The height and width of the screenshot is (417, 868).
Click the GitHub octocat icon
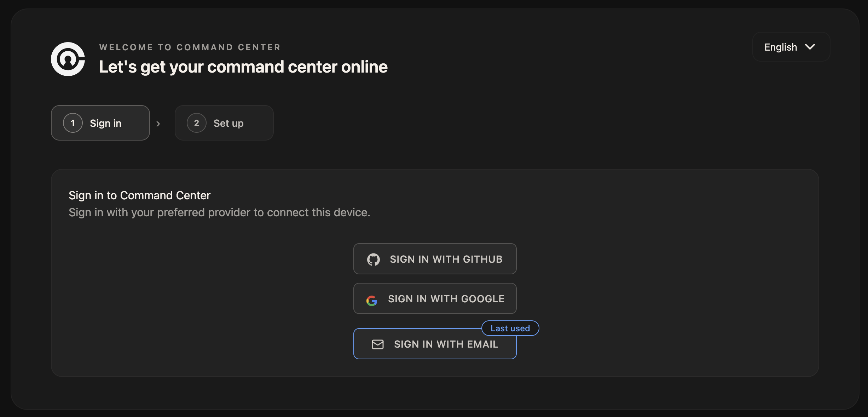point(374,259)
